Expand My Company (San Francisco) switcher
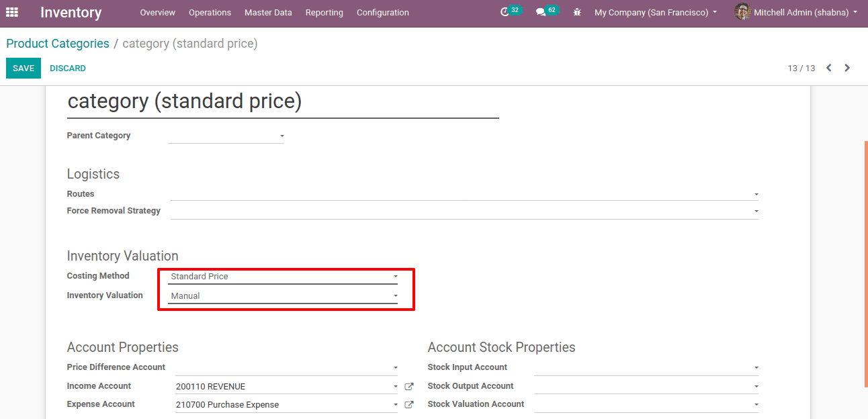The image size is (868, 419). [x=656, y=13]
